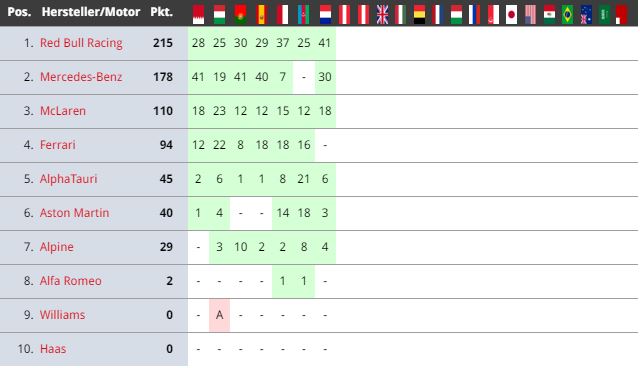Open the Ferrari team link
This screenshot has height=368, width=640.
point(58,145)
